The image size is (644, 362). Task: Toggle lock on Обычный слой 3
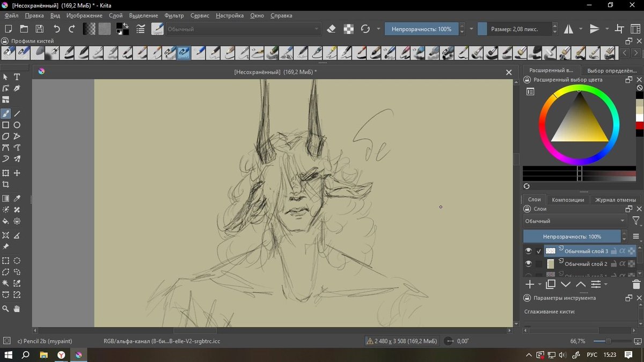point(613,251)
